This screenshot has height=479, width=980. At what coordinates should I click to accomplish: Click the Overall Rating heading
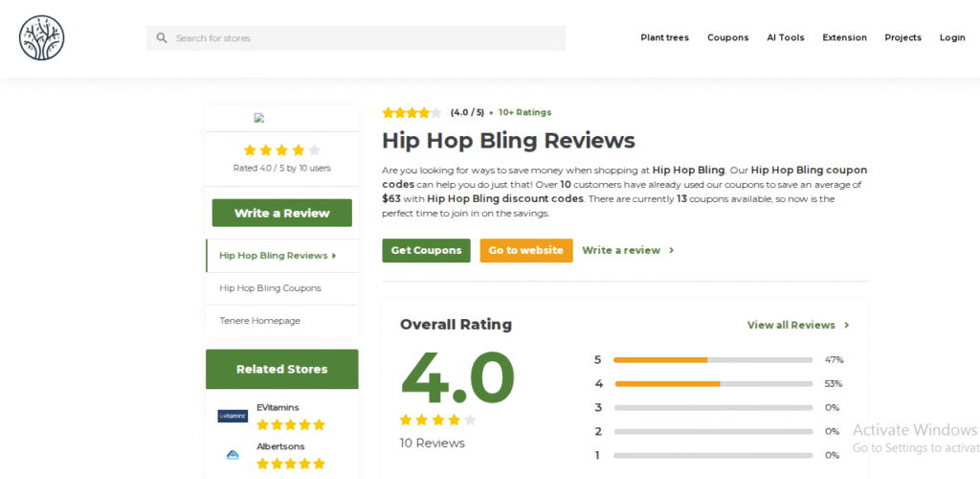tap(456, 325)
